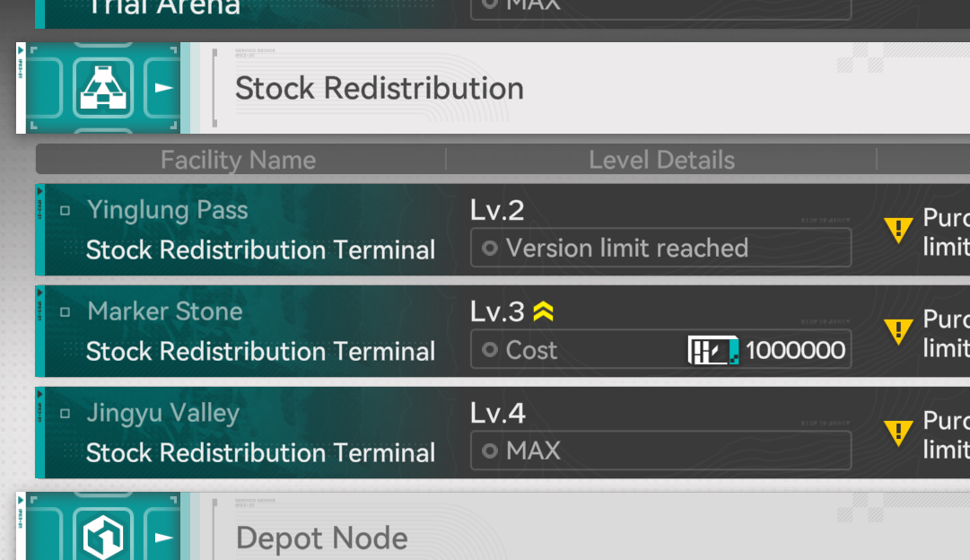Click the currency ticket icon beside 1000000
This screenshot has width=970, height=560.
click(x=713, y=350)
